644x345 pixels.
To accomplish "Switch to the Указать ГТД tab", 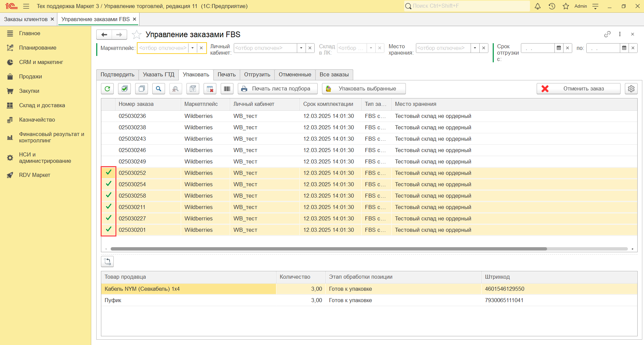I will (x=159, y=75).
